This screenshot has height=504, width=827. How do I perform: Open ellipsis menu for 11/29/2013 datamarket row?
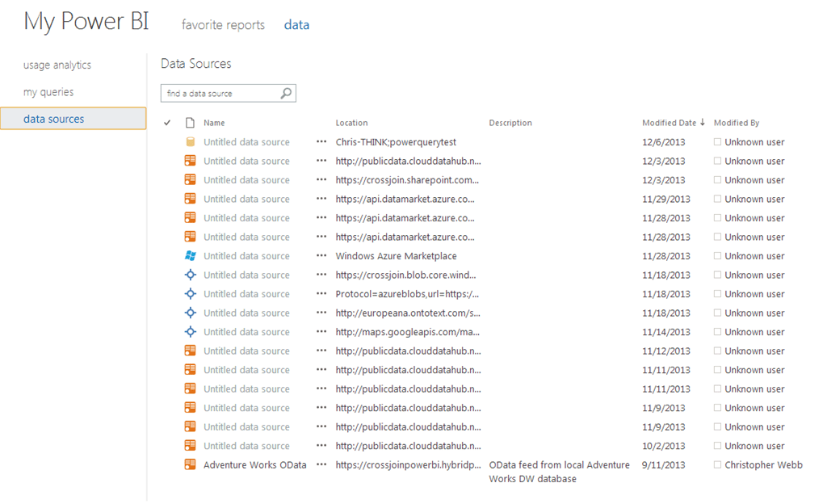[321, 199]
